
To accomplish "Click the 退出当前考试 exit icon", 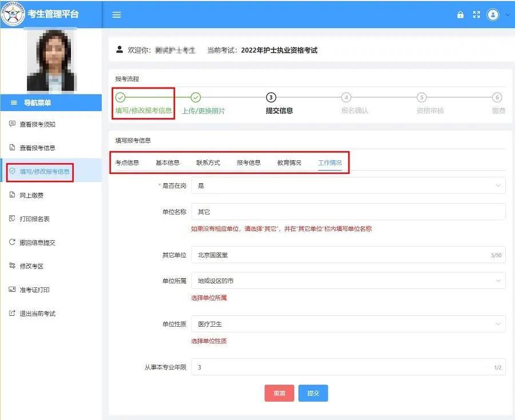I will 13,314.
